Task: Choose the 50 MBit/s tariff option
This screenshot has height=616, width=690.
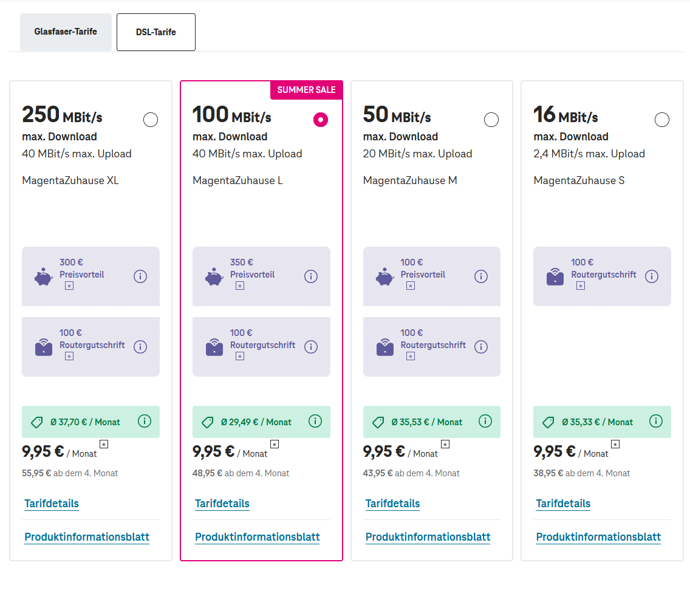Action: click(491, 120)
